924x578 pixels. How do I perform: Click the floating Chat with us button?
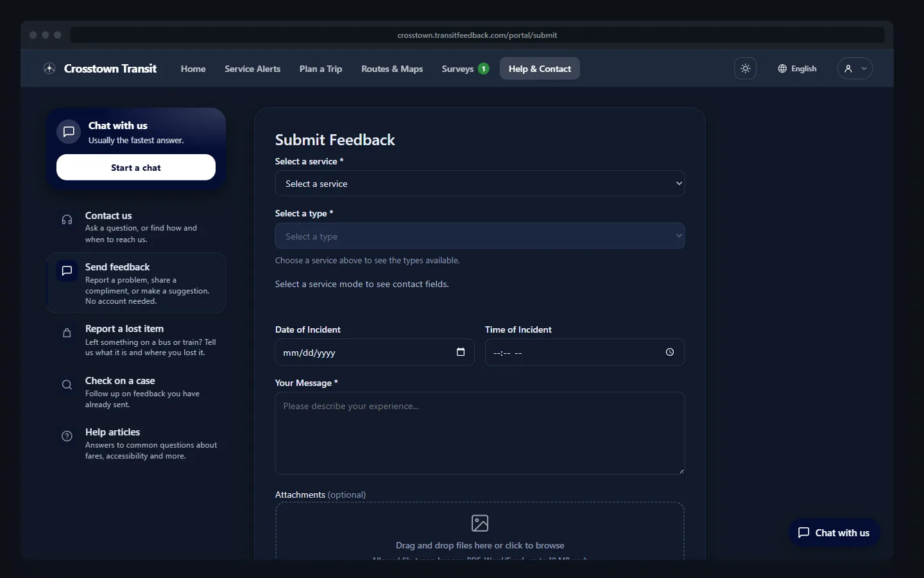(x=834, y=533)
